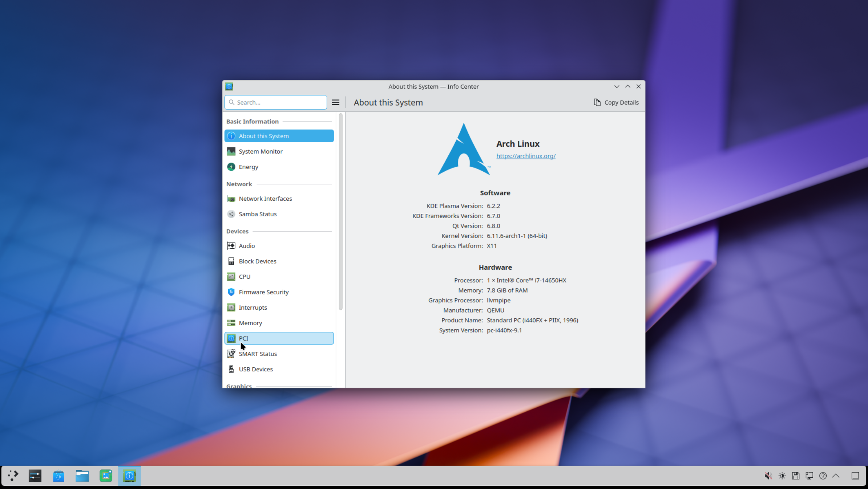Show the Memory information page
868x489 pixels.
point(279,323)
